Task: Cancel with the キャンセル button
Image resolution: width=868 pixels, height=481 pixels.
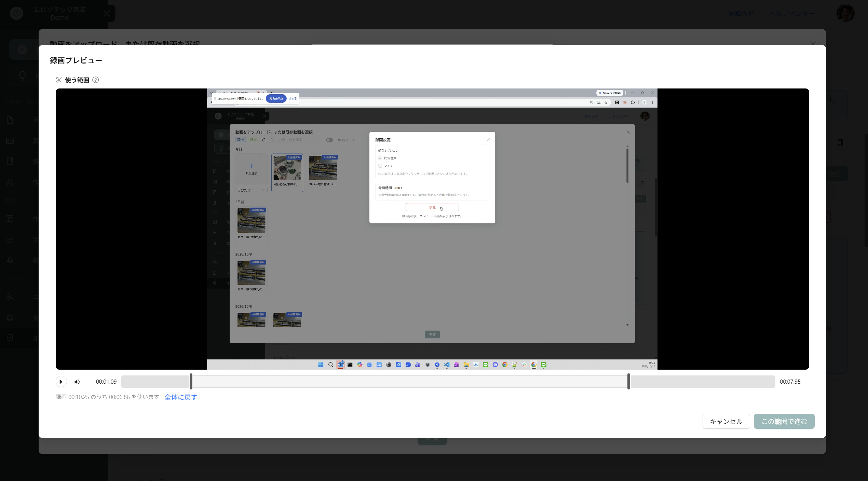Action: coord(726,421)
